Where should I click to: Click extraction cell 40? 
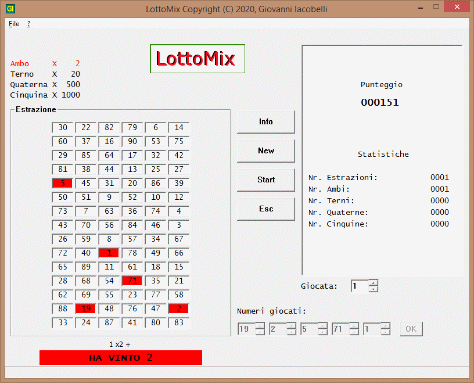86,253
